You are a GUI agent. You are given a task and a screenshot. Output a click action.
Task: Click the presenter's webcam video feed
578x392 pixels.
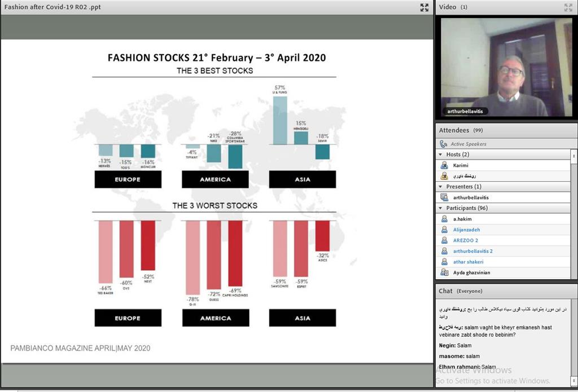pos(506,68)
